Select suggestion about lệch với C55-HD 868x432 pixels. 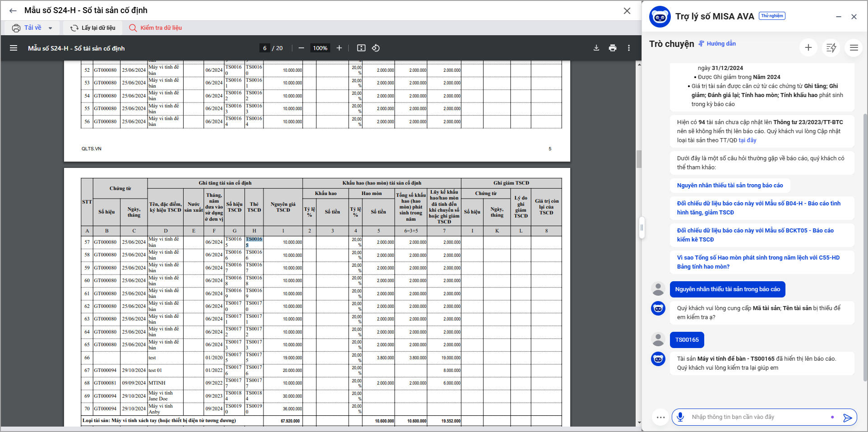758,262
